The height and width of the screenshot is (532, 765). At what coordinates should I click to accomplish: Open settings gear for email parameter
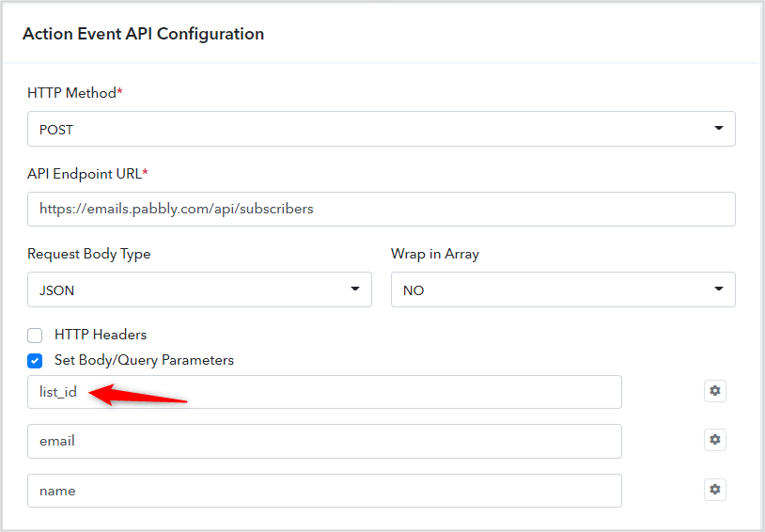click(715, 440)
